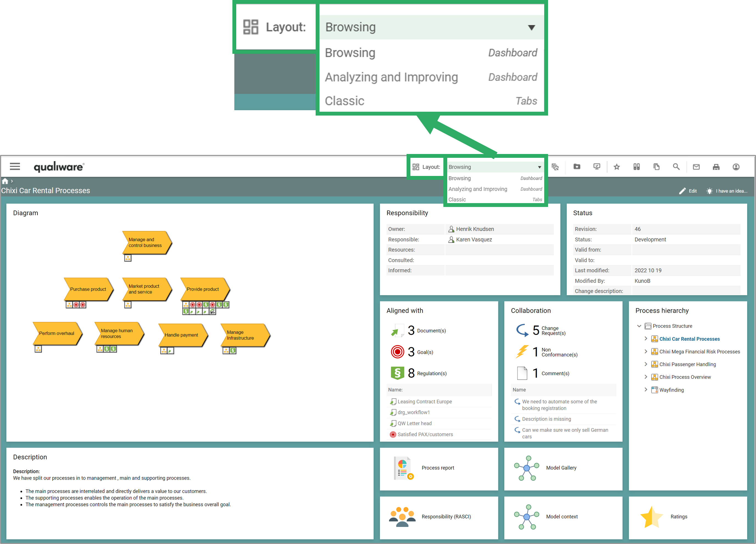Click the 5 Change Request(s) counter

[x=541, y=330]
